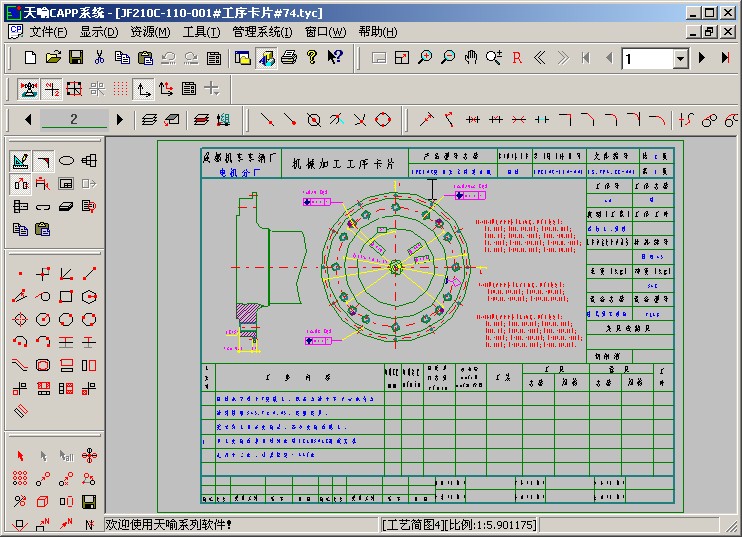Click the percent scale tool
The width and height of the screenshot is (742, 537).
click(x=20, y=502)
